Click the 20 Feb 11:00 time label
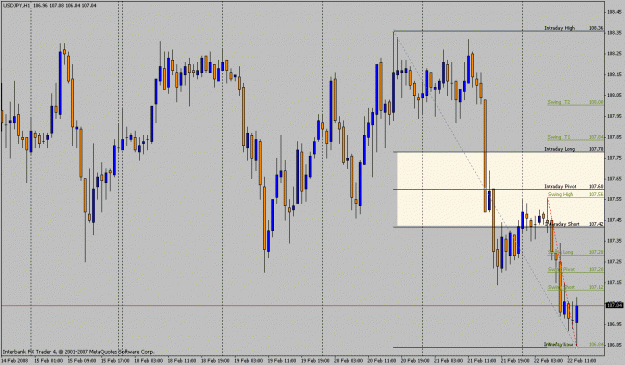 (382, 361)
